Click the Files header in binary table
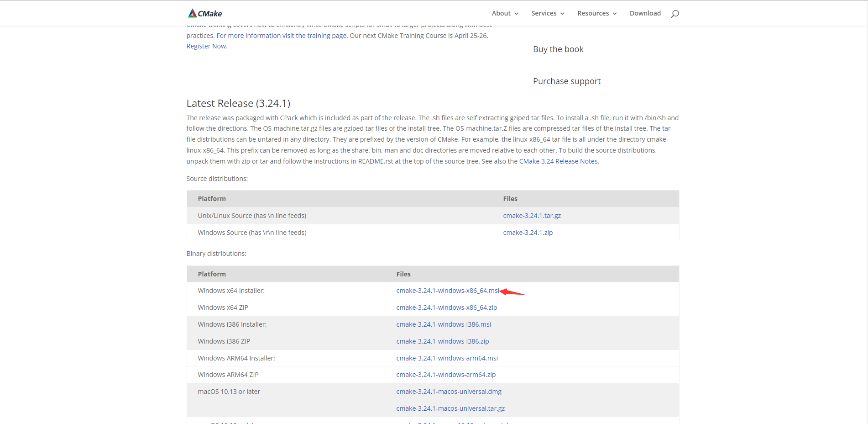Image resolution: width=868 pixels, height=424 pixels. pos(403,274)
